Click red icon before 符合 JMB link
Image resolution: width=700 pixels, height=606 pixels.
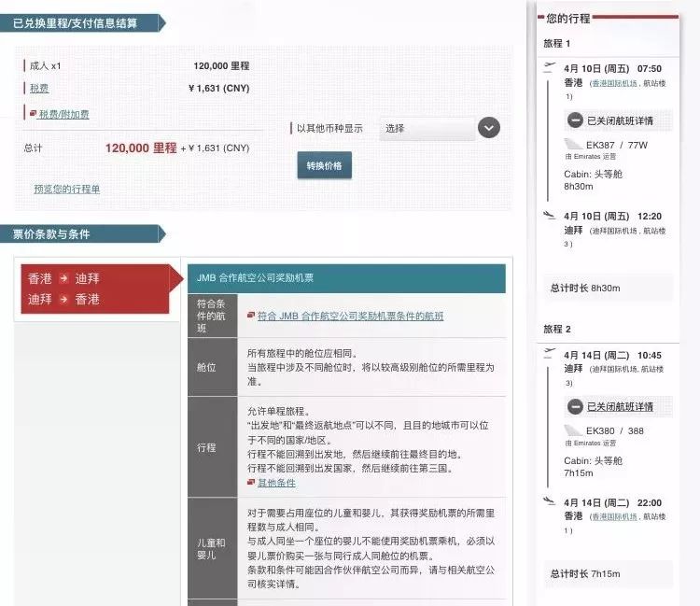point(251,316)
